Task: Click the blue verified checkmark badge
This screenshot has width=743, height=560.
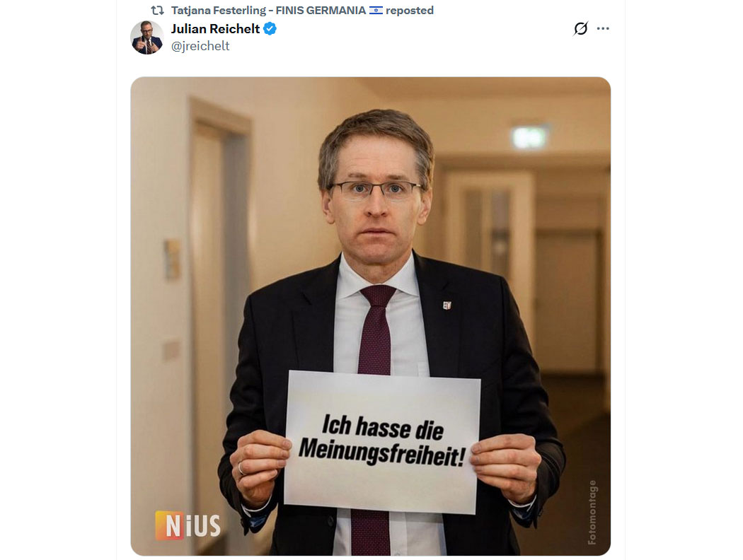Action: point(270,29)
